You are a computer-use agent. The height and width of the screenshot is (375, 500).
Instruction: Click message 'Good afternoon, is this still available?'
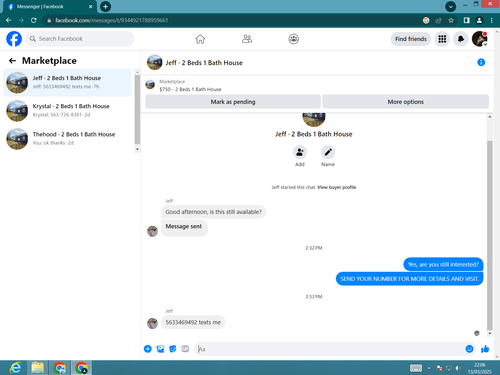[x=213, y=212]
